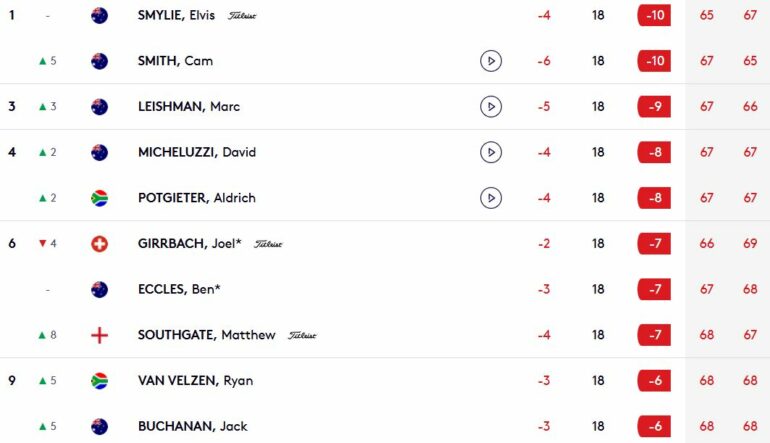
Task: Click the Titleist logo next to Smylie
Action: [242, 16]
